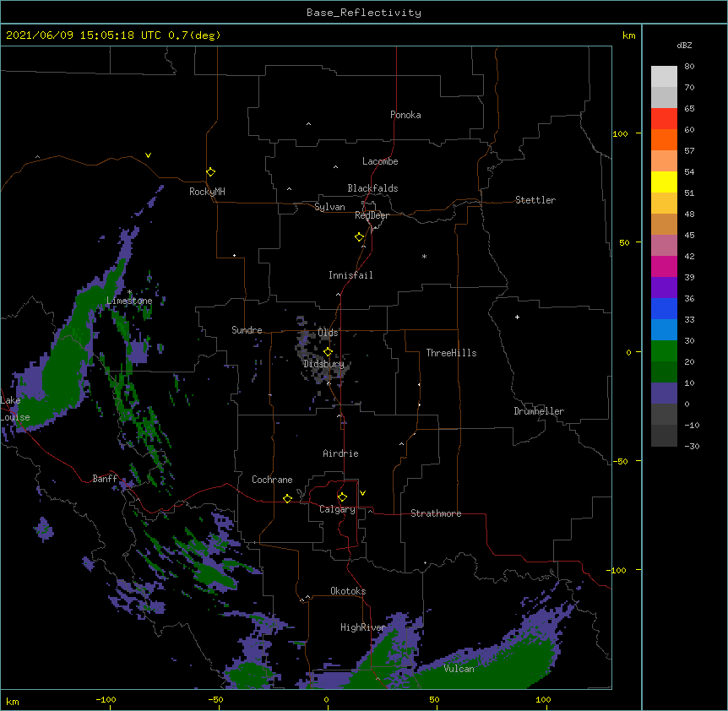Select the green 30 dBZ legend color
Screen dimensions: 728x711
pyautogui.click(x=664, y=351)
